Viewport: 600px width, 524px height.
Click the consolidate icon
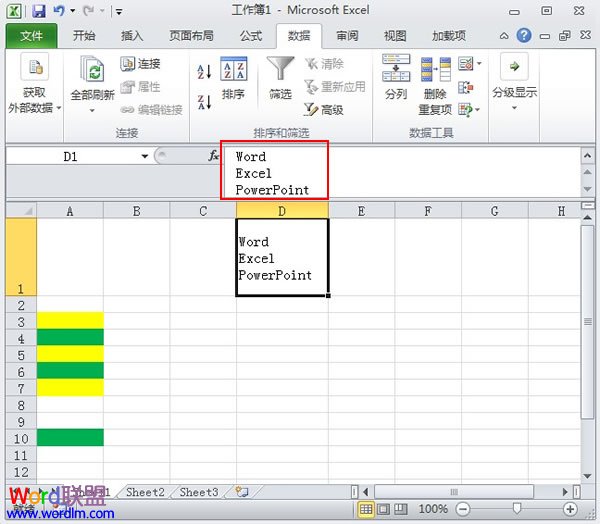pos(466,88)
